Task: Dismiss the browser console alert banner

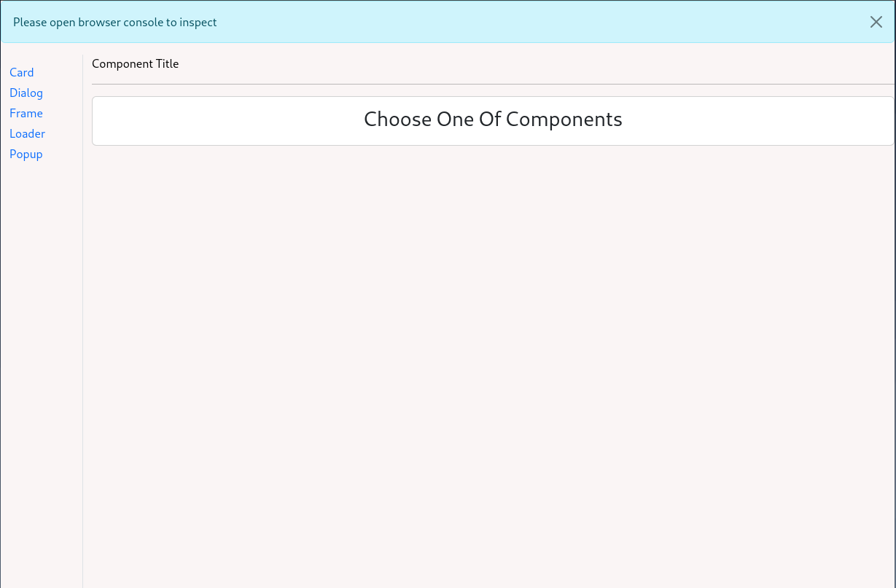Action: tap(876, 22)
